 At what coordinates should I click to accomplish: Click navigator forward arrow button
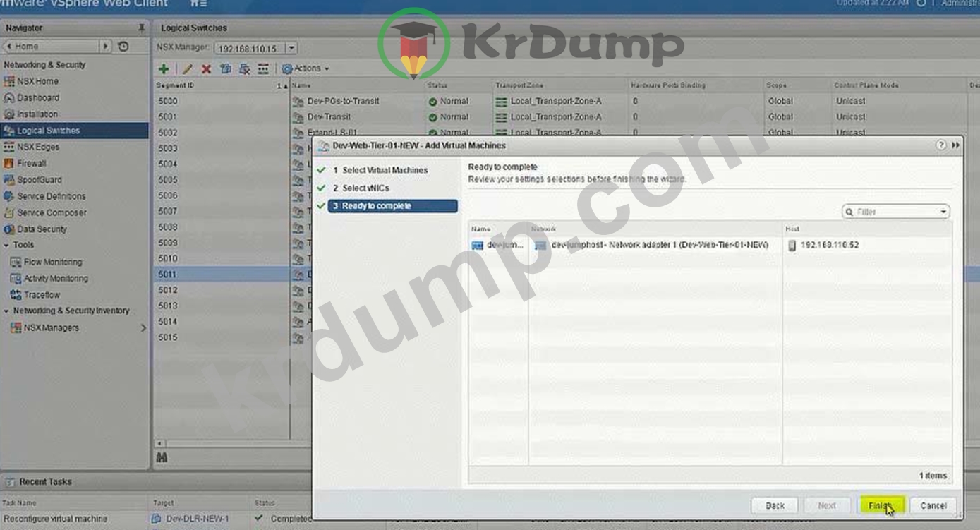coord(106,46)
